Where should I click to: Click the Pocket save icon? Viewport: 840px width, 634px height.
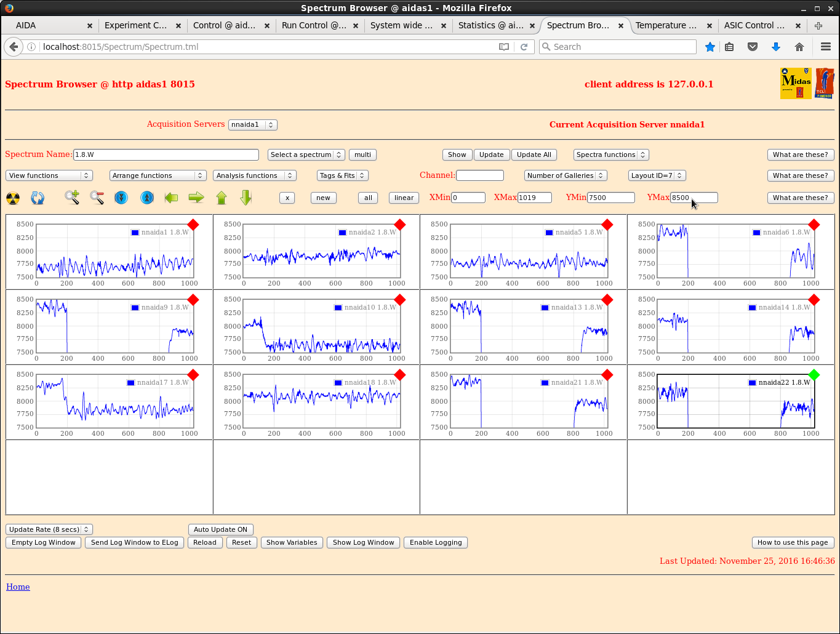[752, 47]
